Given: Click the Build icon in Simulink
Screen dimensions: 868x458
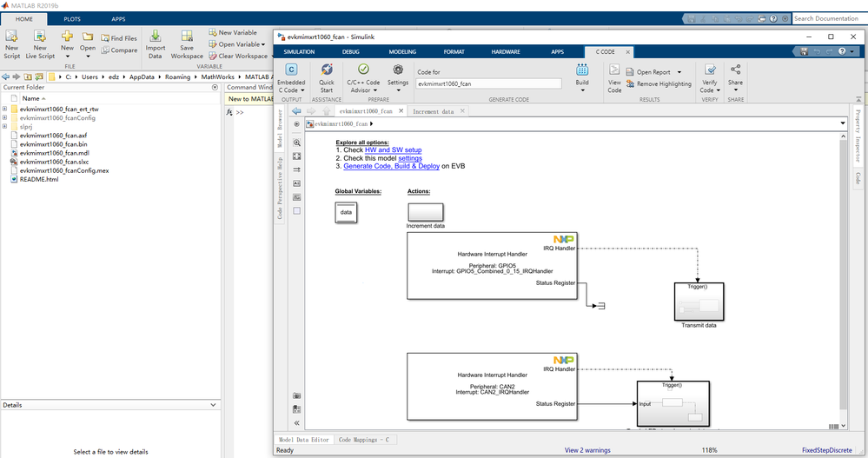Looking at the screenshot, I should point(582,70).
